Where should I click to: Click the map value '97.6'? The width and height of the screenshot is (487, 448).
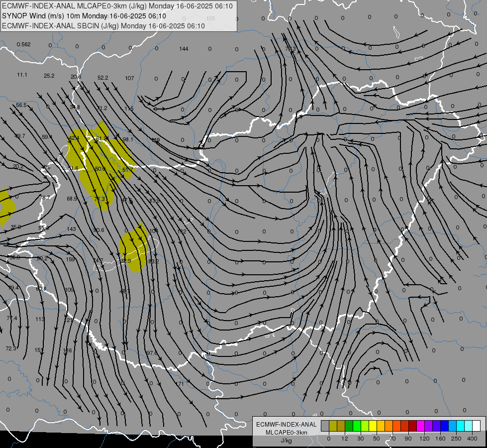click(152, 353)
